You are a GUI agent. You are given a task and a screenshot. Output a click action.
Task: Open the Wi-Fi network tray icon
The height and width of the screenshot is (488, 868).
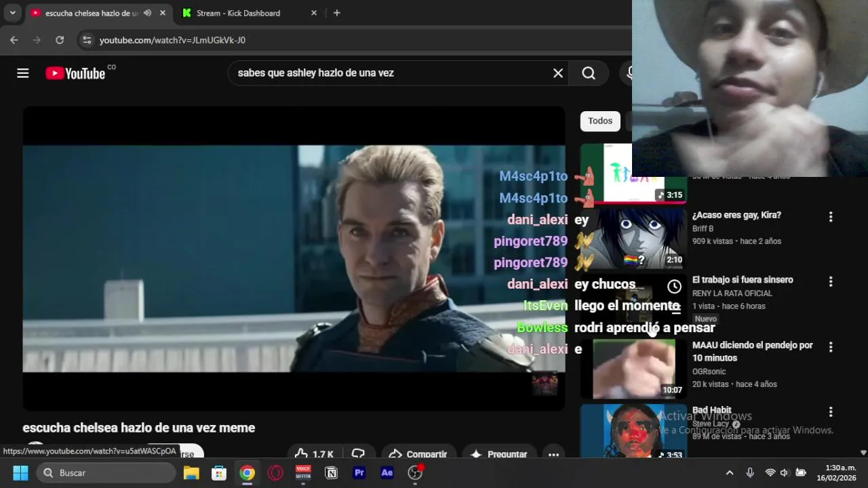click(x=770, y=472)
